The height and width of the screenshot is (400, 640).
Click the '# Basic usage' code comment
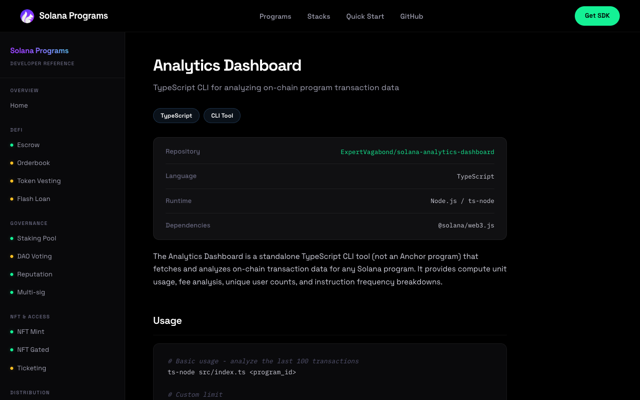(263, 361)
